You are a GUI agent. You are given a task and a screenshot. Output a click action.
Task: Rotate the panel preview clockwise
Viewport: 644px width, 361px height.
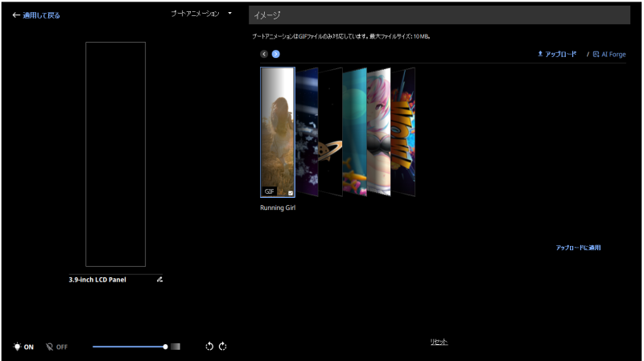pyautogui.click(x=223, y=347)
